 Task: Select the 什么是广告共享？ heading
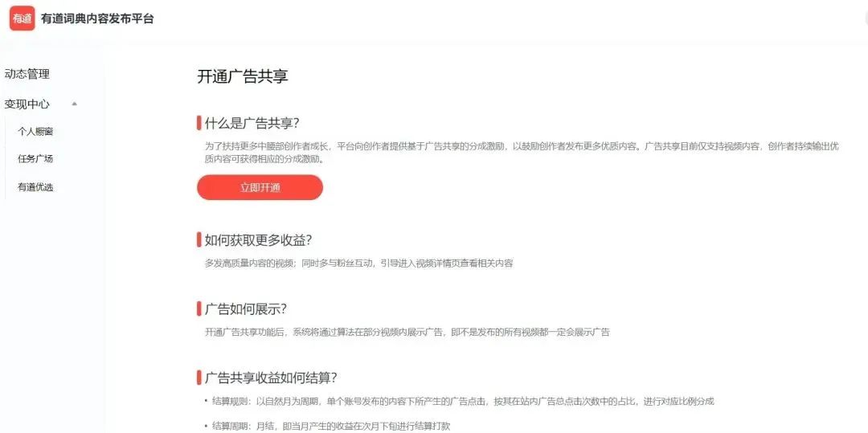tap(252, 123)
